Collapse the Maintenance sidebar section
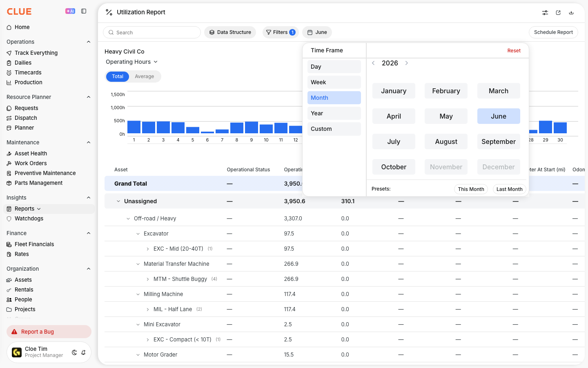This screenshot has width=588, height=368. [89, 142]
